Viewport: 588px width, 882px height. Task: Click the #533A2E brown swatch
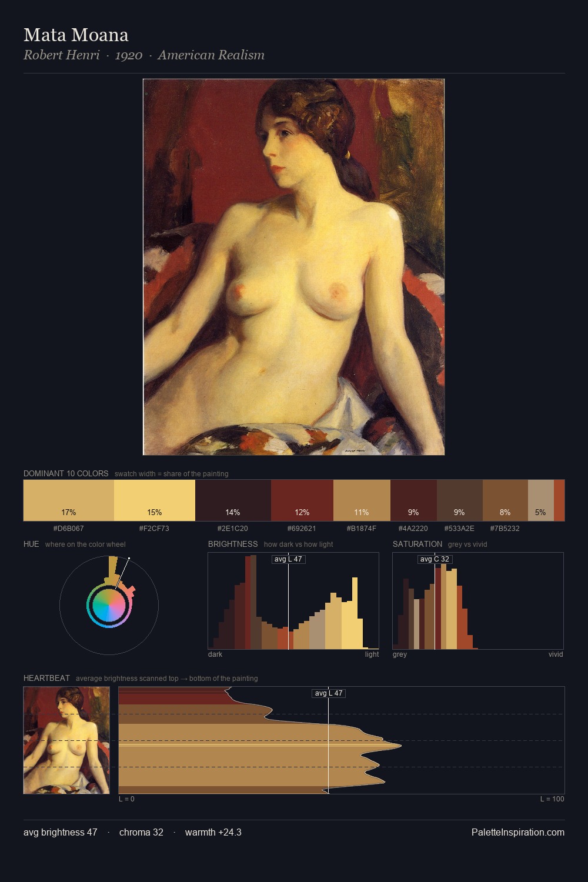[x=460, y=500]
